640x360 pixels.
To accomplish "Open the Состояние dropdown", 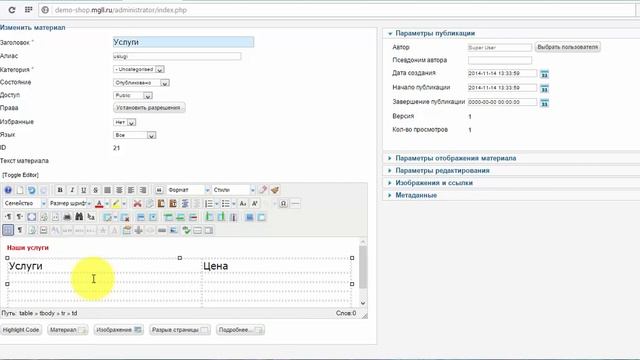I will 141,83.
